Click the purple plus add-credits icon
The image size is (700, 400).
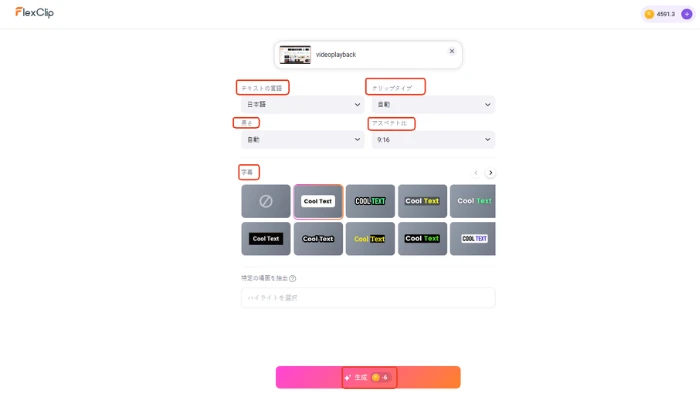[687, 14]
